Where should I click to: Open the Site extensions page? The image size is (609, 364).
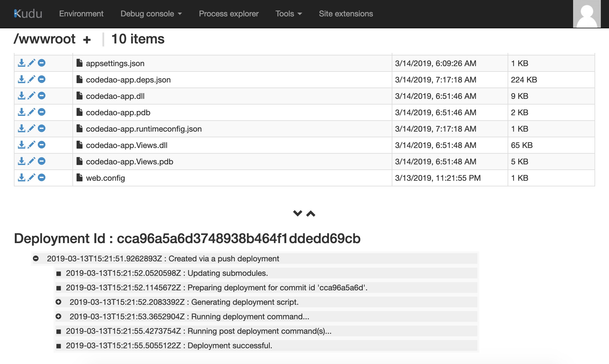pyautogui.click(x=346, y=14)
